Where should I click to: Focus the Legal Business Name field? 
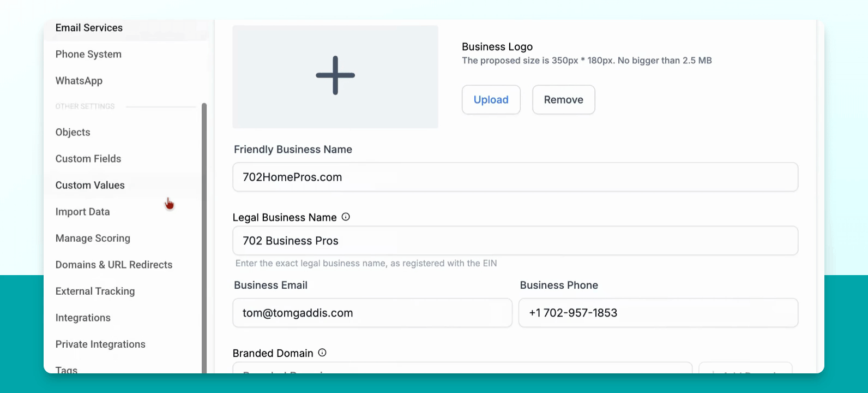pos(515,241)
